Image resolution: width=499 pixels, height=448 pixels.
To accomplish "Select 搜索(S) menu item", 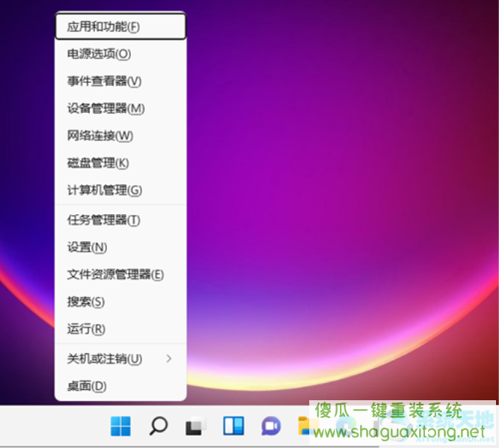I will (x=120, y=302).
